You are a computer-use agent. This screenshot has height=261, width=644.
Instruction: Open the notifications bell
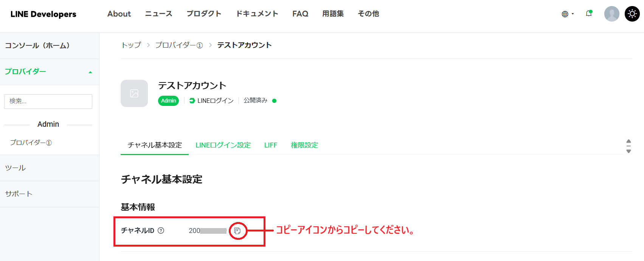point(589,14)
